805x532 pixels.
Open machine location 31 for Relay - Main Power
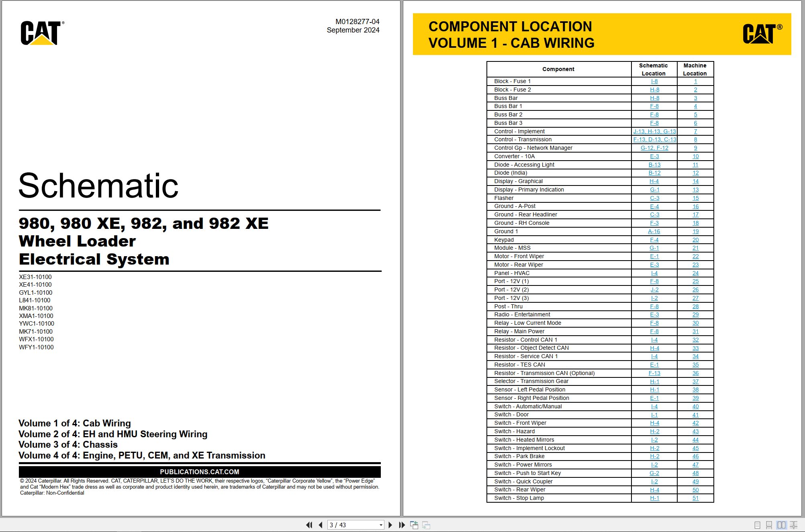coord(695,331)
